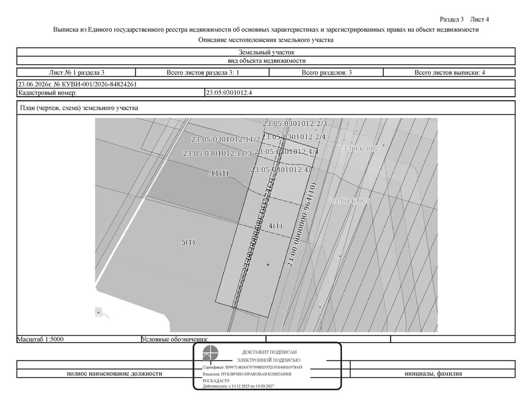Click the empty cell right of 'Условные обозначения:'

328,339
